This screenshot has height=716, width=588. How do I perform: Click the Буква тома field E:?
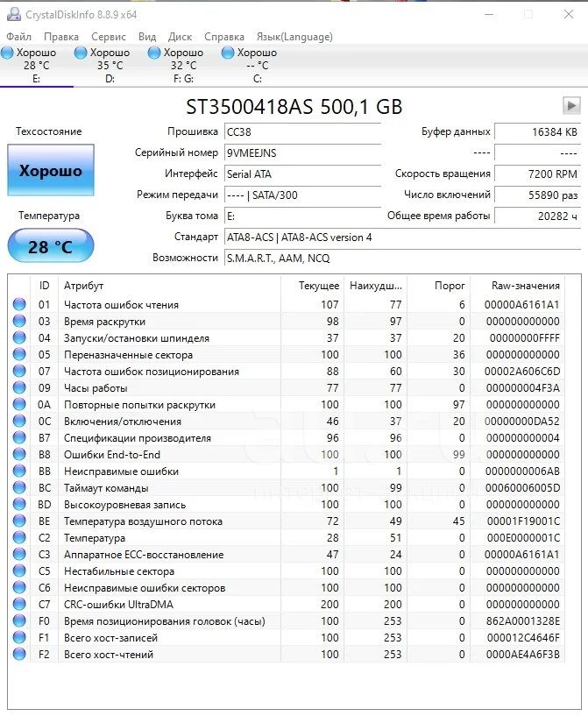302,216
